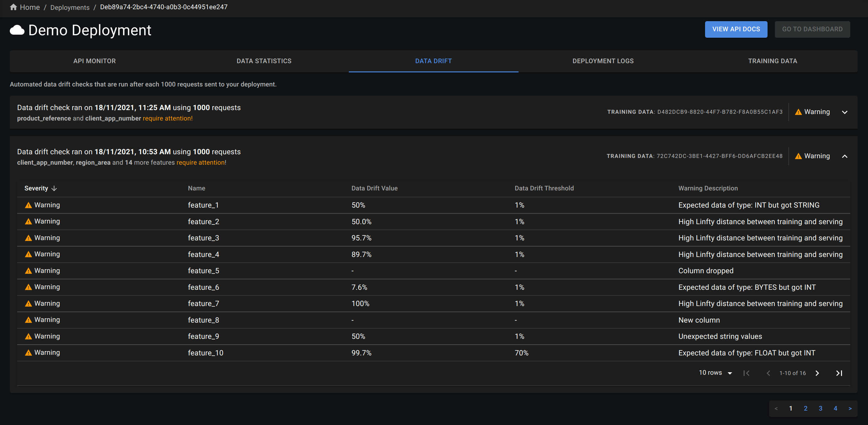Click the Home icon in breadcrumb

[x=13, y=7]
